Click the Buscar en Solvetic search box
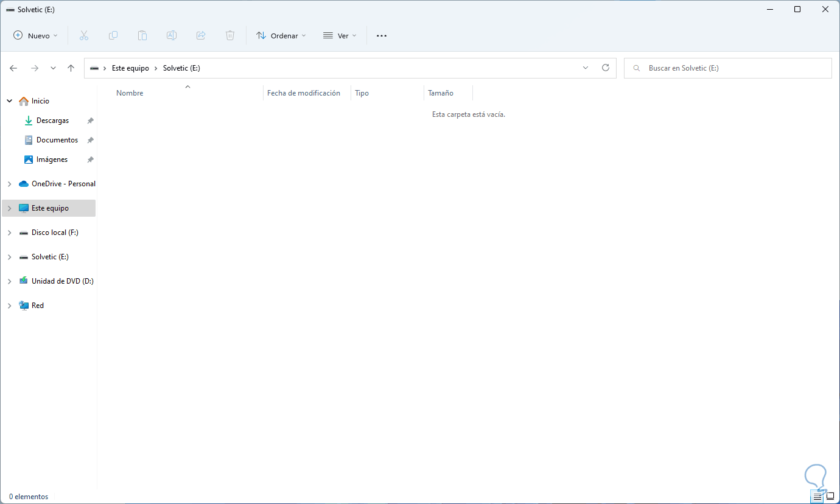The width and height of the screenshot is (840, 504). coord(728,68)
